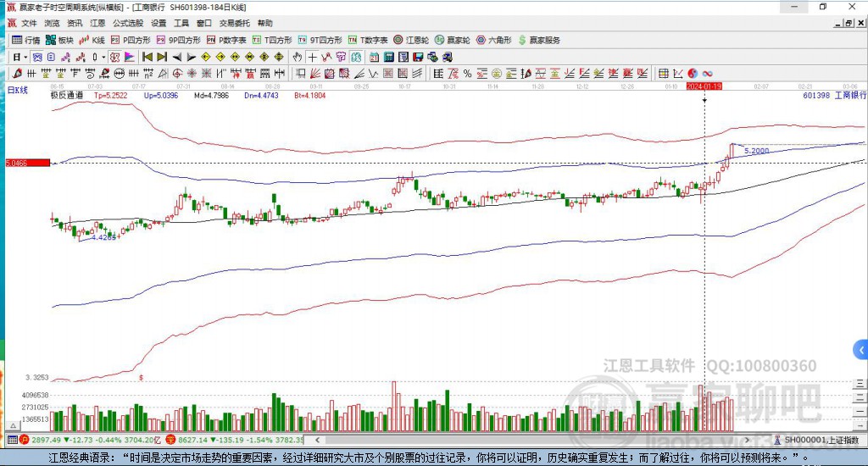This screenshot has height=466, width=868.
Task: Jump to last bar icon
Action: pos(162,57)
